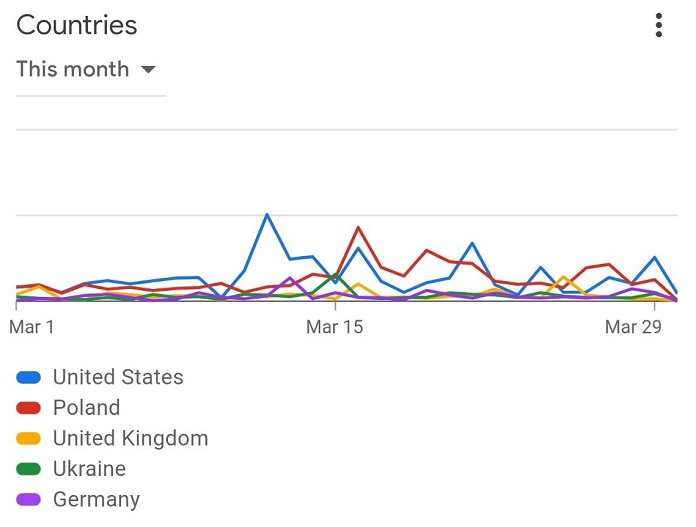Click the yellow United Kingdom legend swatch
Viewport: 696px width, 527px height.
click(28, 439)
